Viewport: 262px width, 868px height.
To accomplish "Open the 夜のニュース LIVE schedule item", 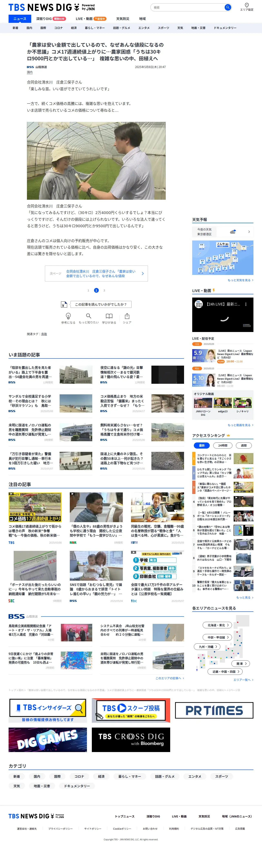I will pos(223,356).
